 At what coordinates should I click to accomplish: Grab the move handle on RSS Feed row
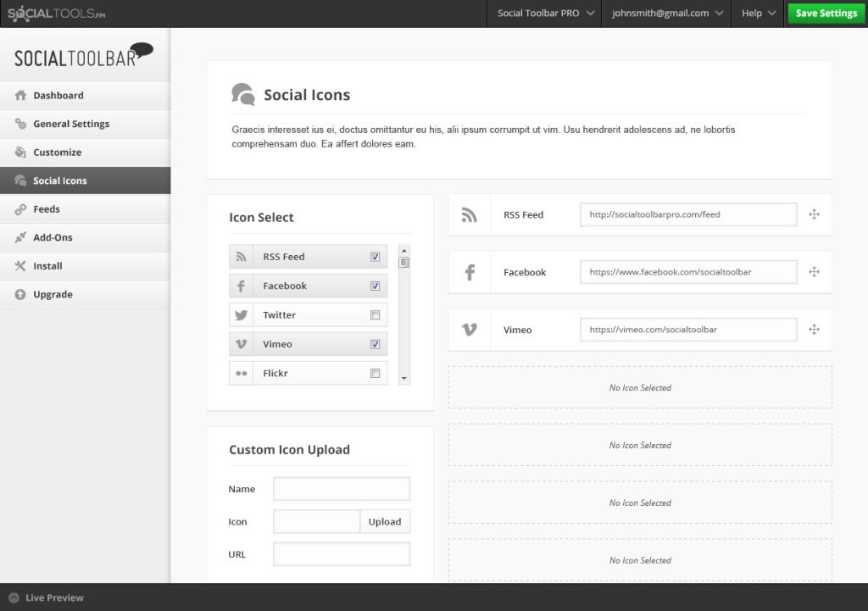click(x=814, y=214)
